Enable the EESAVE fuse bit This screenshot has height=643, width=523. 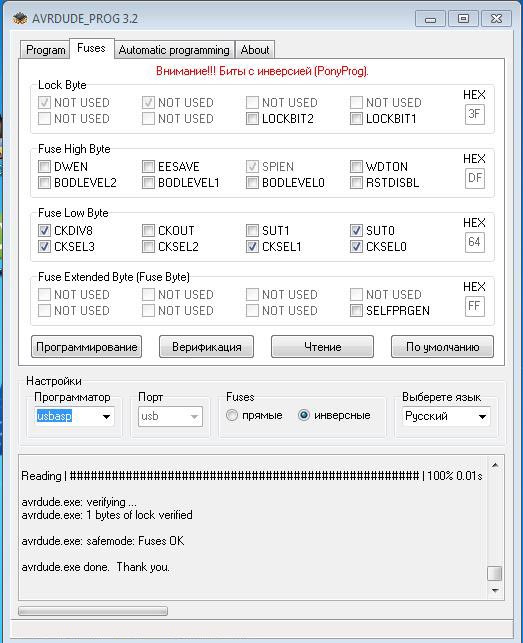(x=148, y=166)
